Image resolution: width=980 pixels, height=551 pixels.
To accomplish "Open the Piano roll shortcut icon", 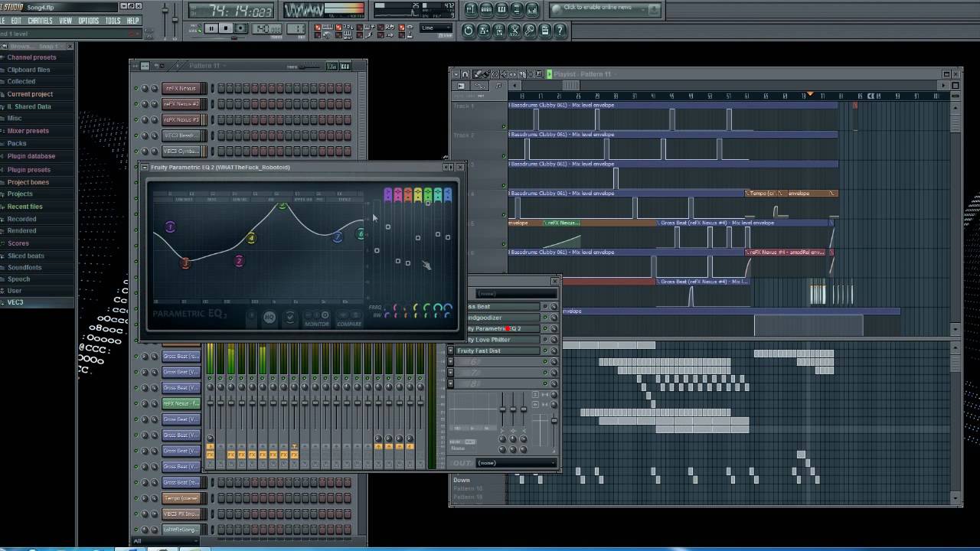I will point(501,9).
